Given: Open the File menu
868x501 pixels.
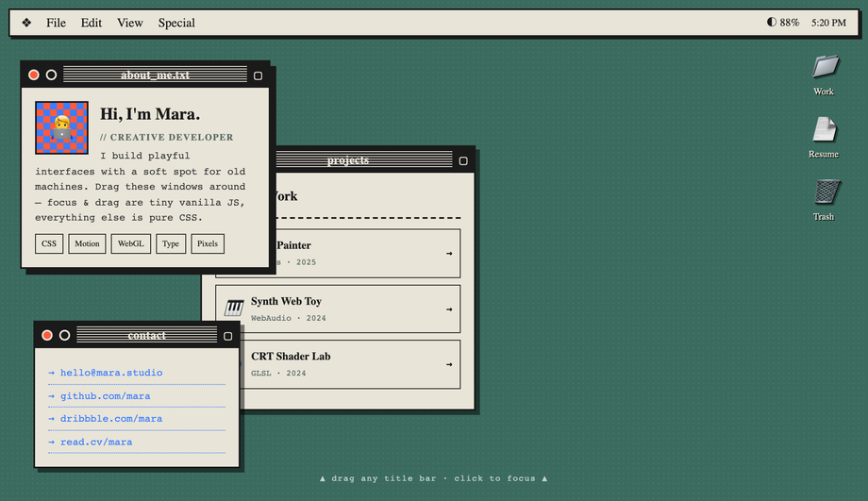Looking at the screenshot, I should tap(56, 23).
